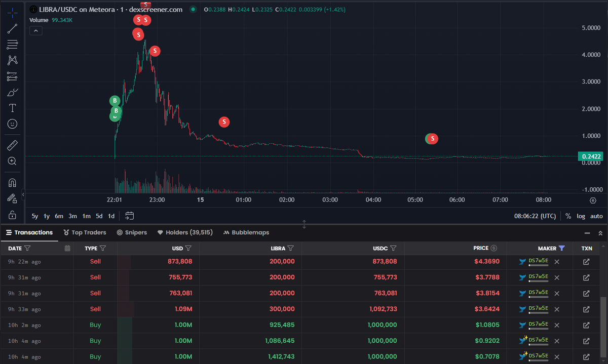Viewport: 608px width, 364px height.
Task: Select the text annotation tool
Action: tap(12, 108)
